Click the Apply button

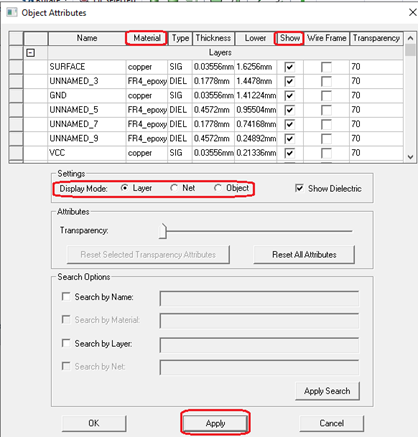[x=215, y=423]
